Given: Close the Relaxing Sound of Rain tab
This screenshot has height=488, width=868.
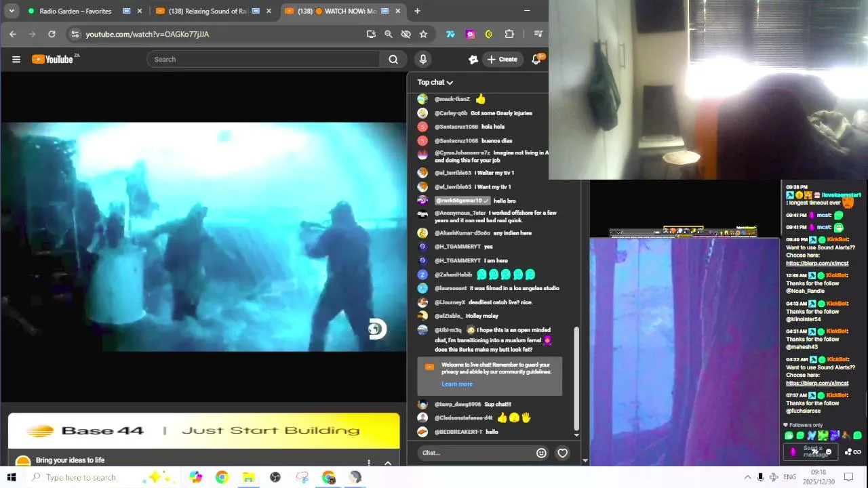Looking at the screenshot, I should tap(269, 11).
